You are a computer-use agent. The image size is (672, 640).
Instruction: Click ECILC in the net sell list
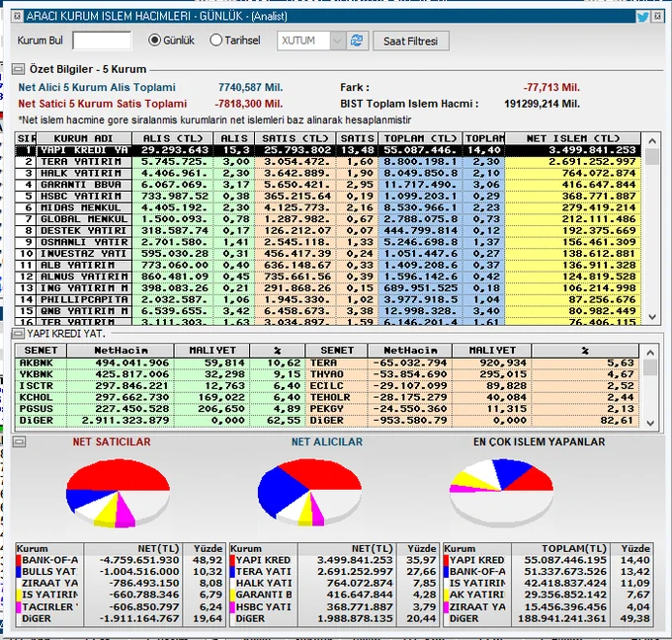[x=327, y=386]
